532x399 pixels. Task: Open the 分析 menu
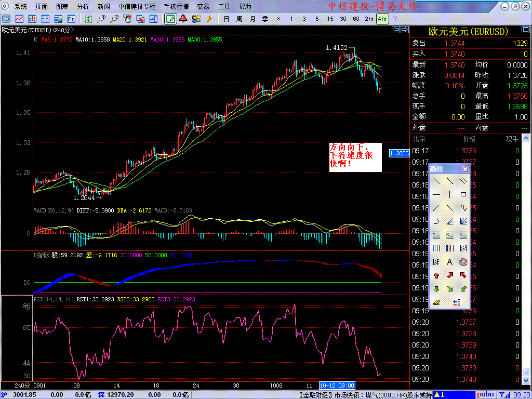tap(83, 6)
